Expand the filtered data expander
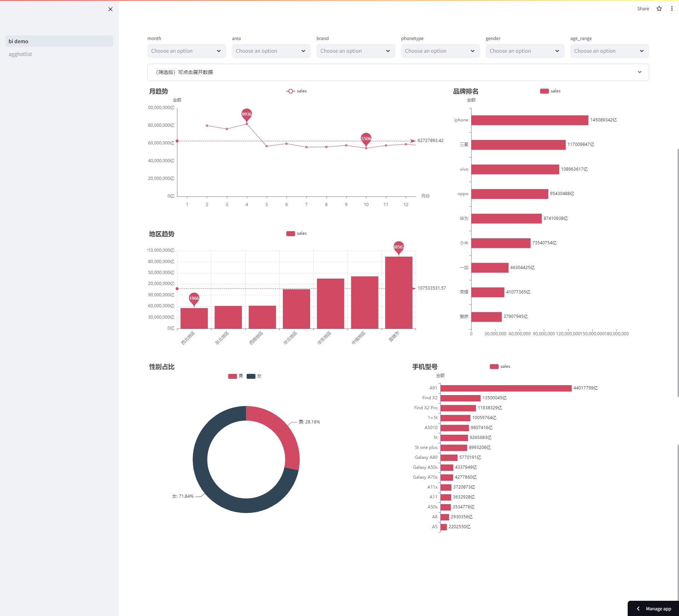 click(398, 72)
